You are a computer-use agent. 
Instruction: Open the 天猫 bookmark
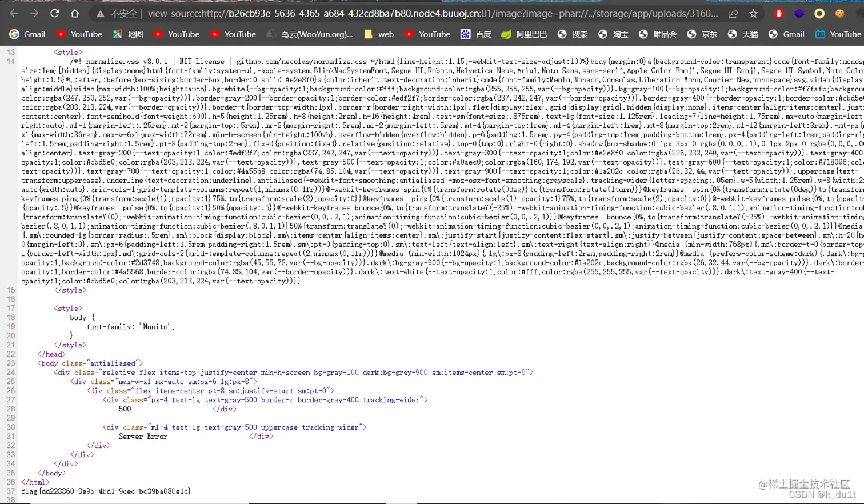pos(743,34)
